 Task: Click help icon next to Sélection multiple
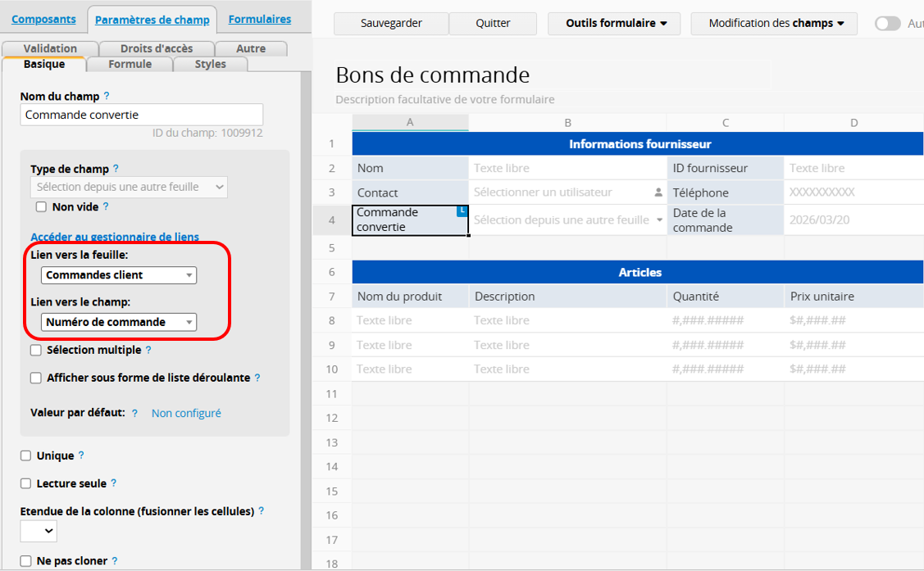pos(148,350)
